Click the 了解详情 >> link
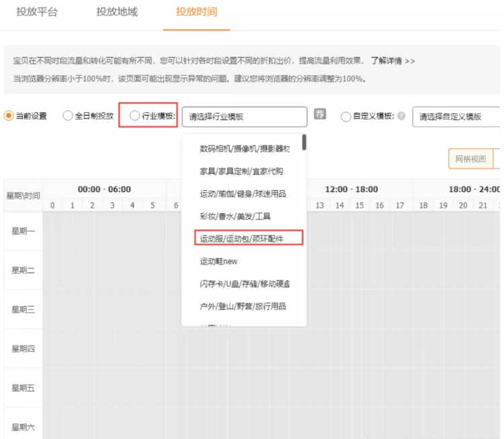The height and width of the screenshot is (439, 504). pyautogui.click(x=393, y=60)
